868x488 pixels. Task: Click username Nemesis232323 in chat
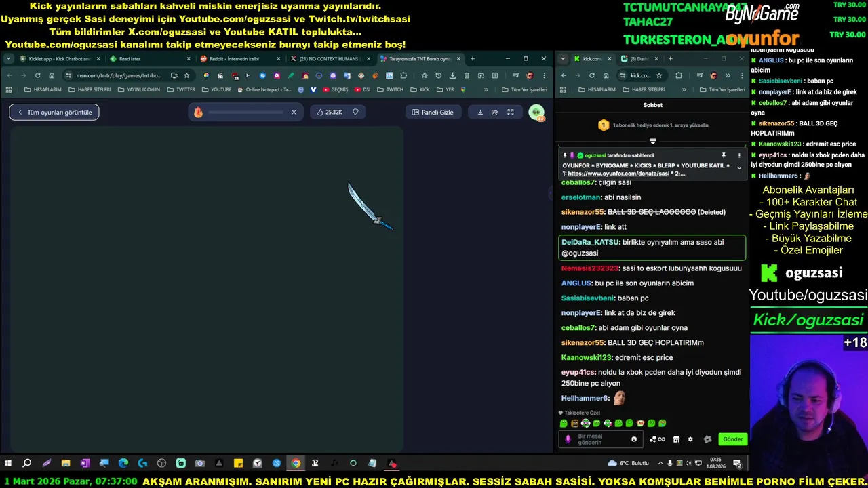[590, 268]
